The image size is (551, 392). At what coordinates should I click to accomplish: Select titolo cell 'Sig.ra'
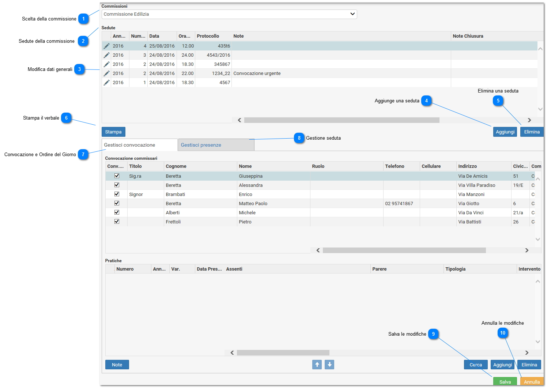146,176
